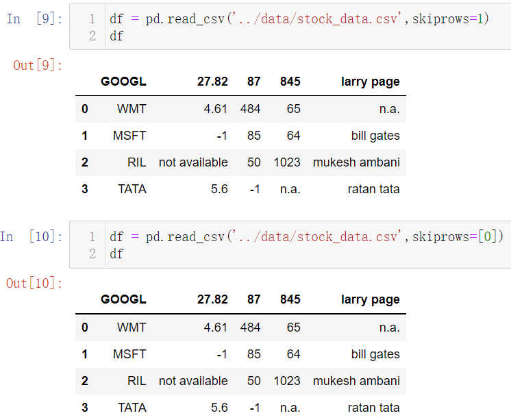Viewport: 511px width, 420px height.
Task: Click skiprows=1 argument in cell 9
Action: (448, 19)
